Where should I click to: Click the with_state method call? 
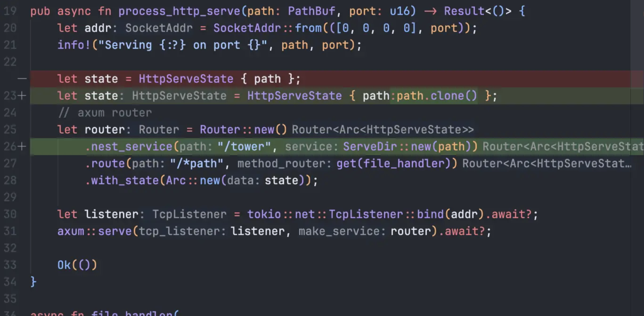click(x=125, y=181)
